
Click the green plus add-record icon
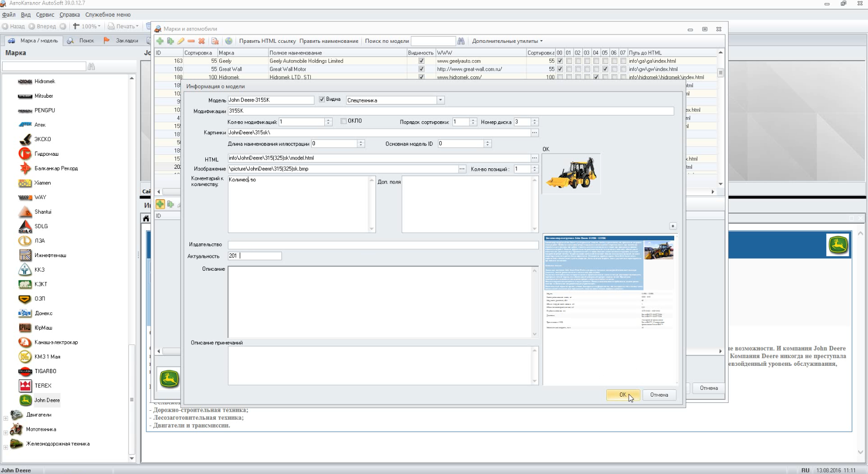(x=160, y=41)
